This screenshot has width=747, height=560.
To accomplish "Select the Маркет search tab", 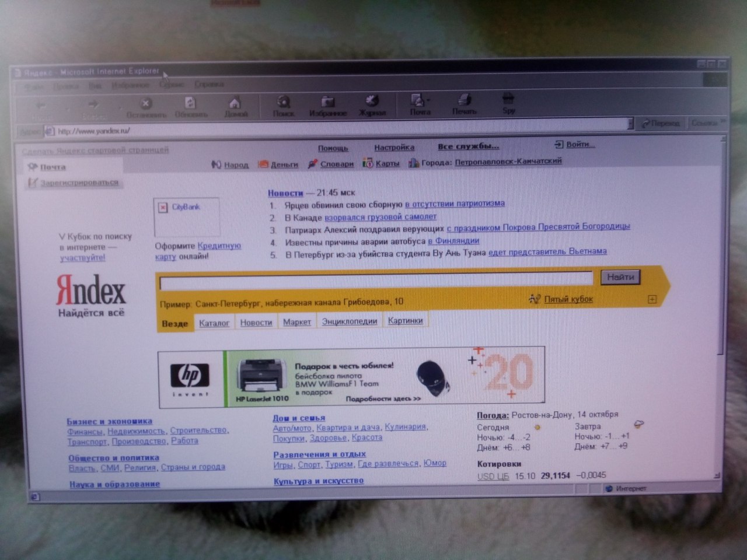I will (x=296, y=321).
